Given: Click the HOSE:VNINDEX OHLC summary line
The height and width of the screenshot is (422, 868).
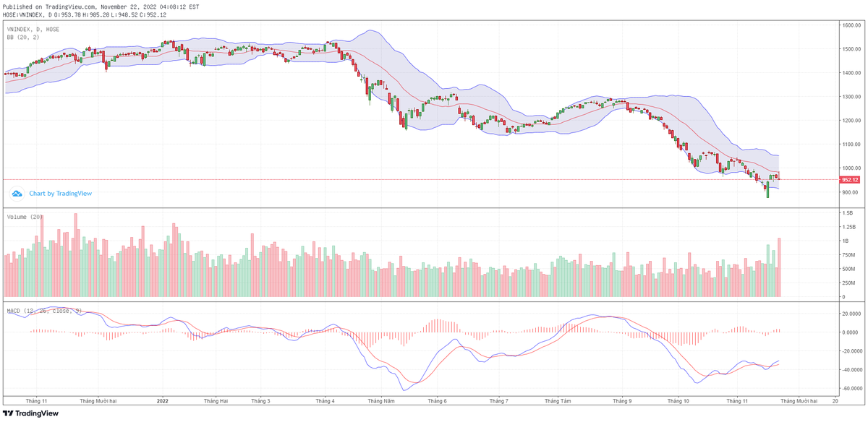Looking at the screenshot, I should click(85, 14).
